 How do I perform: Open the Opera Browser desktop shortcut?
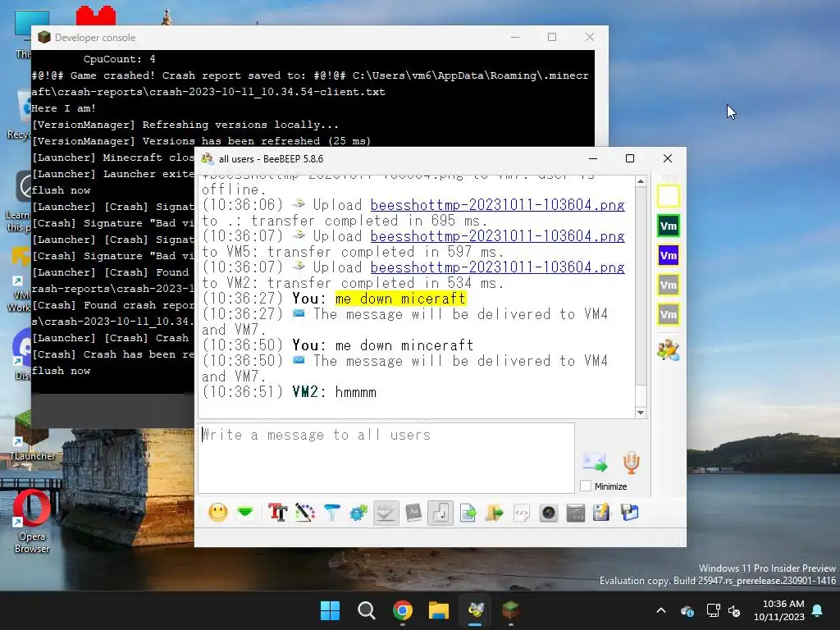point(32,521)
